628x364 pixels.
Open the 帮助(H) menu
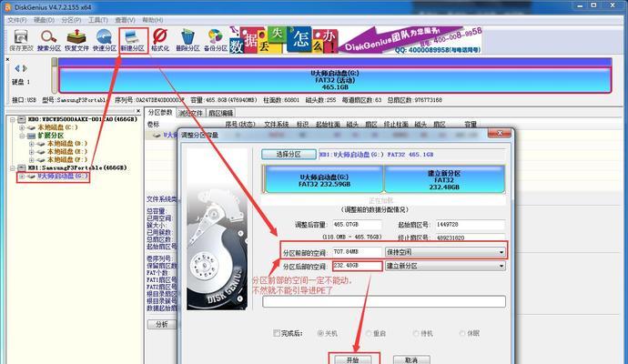tap(153, 20)
